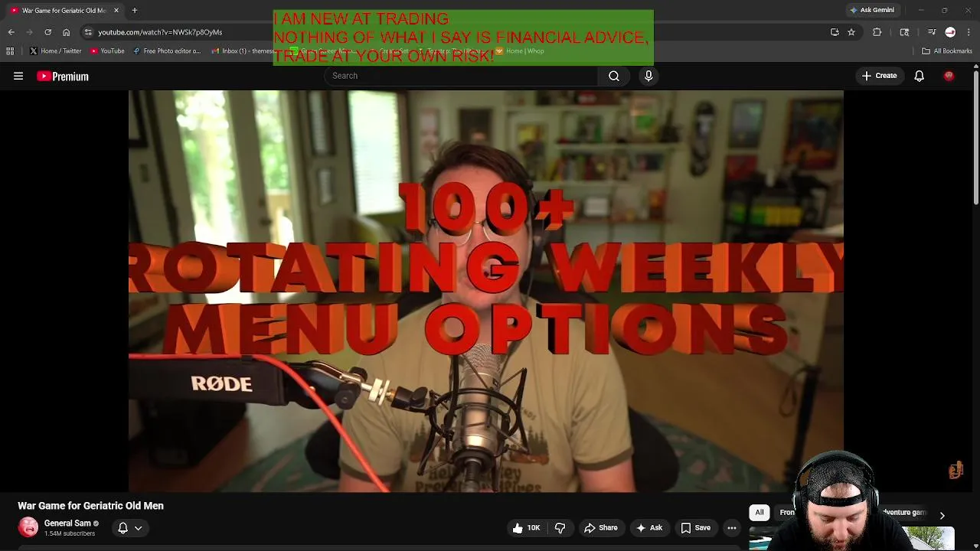The height and width of the screenshot is (551, 980).
Task: Go back with browser back arrow
Action: coord(11,32)
